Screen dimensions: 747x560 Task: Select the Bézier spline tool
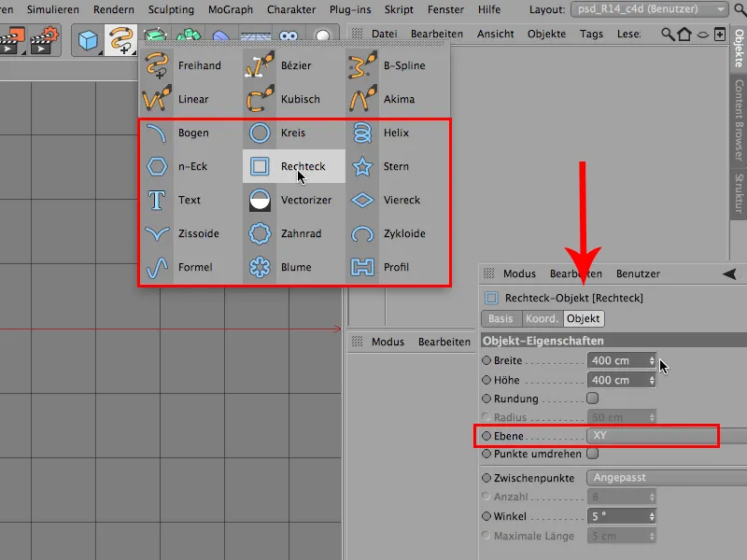coord(293,65)
